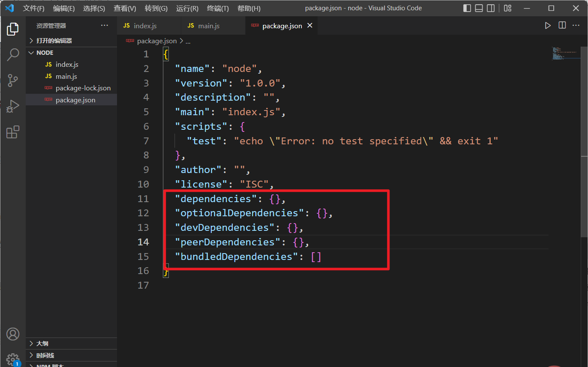
Task: Click the Run play icon in editor toolbar
Action: [548, 26]
